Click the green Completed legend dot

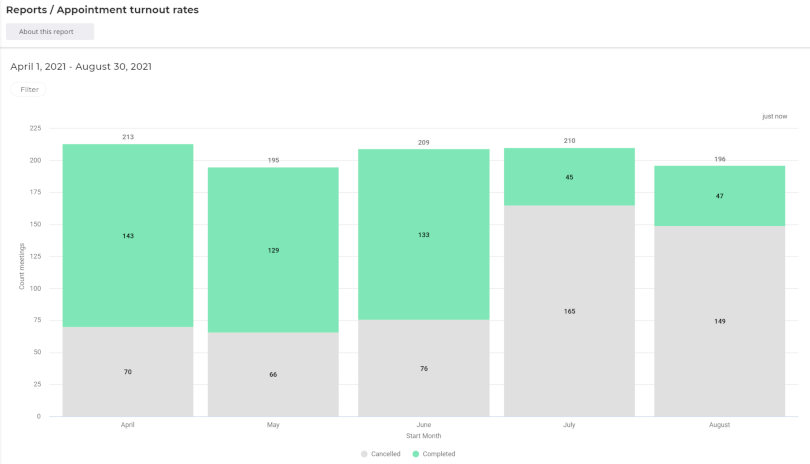coord(415,454)
